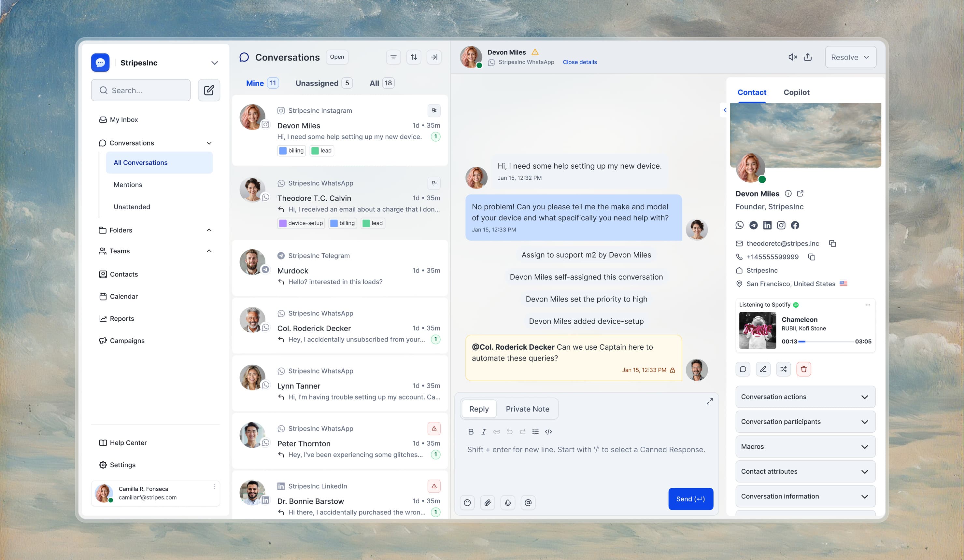This screenshot has width=964, height=560.
Task: Open the Resolve dropdown button
Action: (850, 57)
